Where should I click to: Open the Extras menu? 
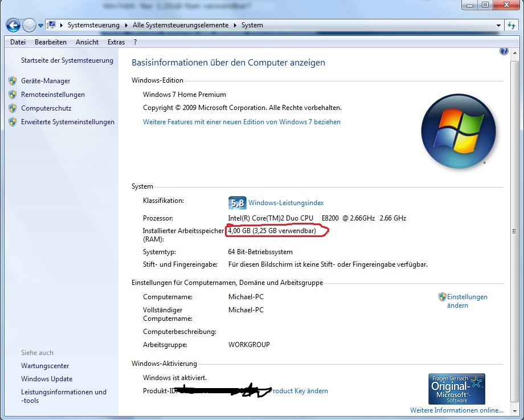tap(116, 42)
